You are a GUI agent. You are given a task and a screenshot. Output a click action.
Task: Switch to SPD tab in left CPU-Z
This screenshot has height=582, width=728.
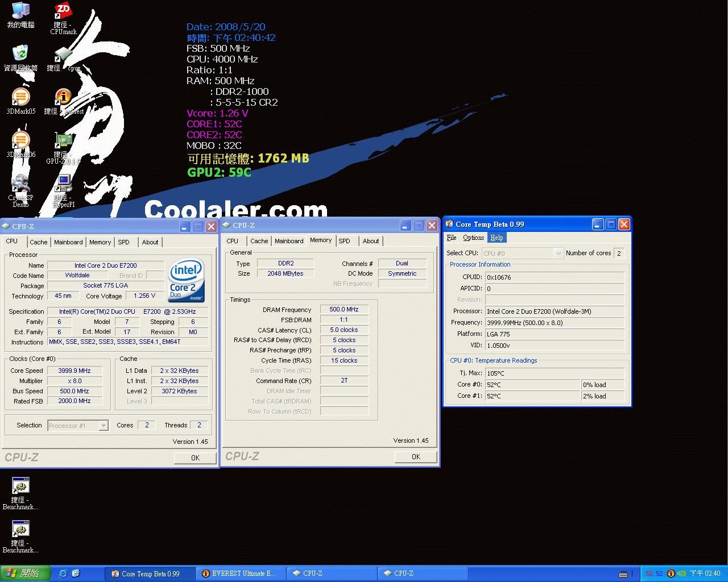(124, 242)
